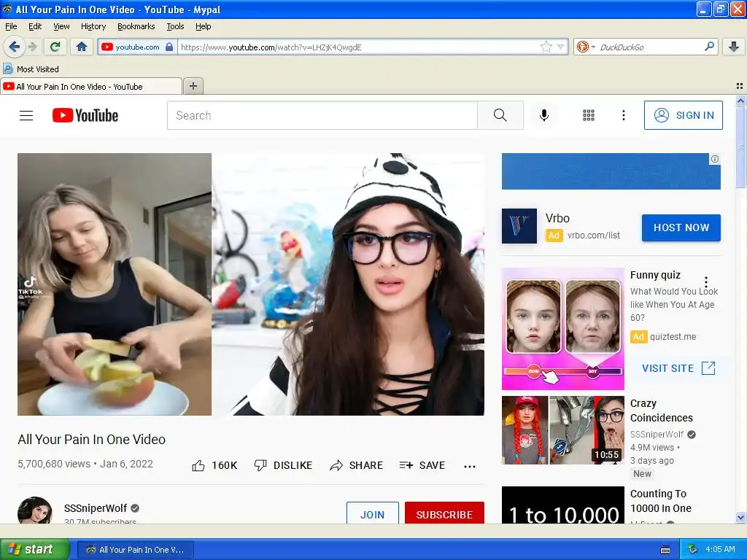The width and height of the screenshot is (747, 560).
Task: Open the History menu
Action: point(93,26)
